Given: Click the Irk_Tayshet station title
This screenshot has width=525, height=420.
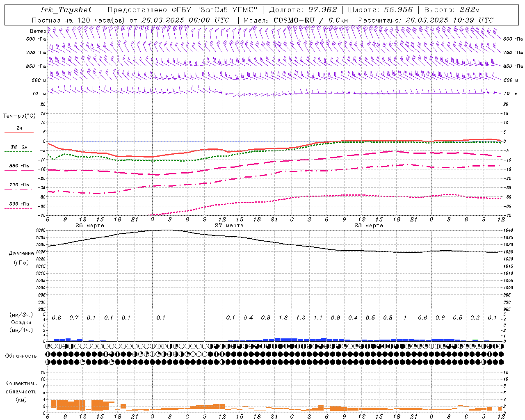Looking at the screenshot, I should [x=66, y=10].
